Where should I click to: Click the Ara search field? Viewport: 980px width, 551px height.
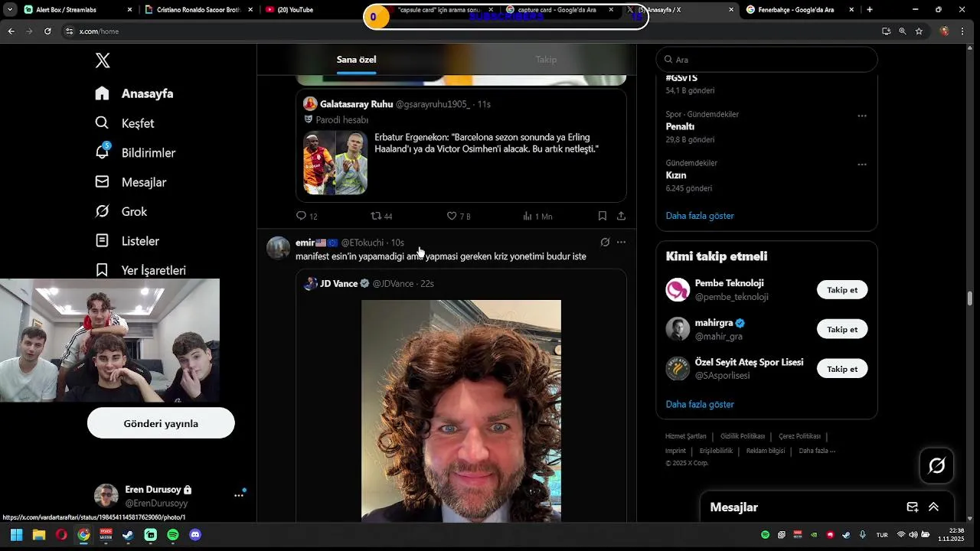[766, 60]
